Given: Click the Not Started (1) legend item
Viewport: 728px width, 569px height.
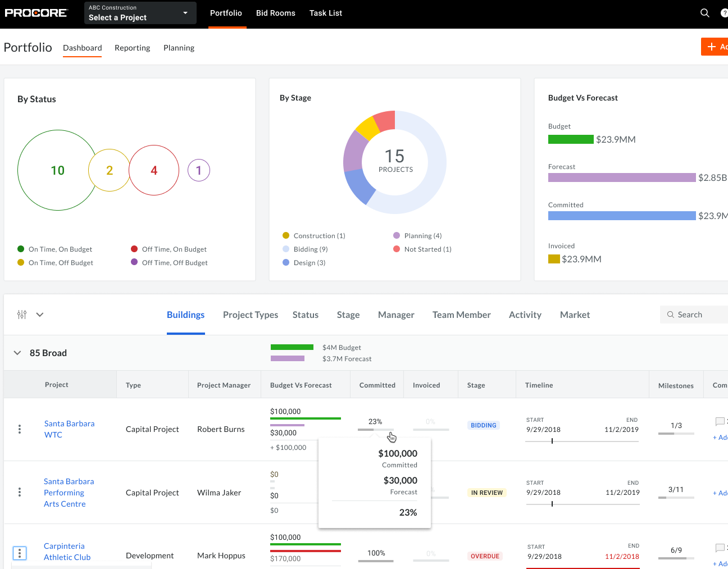Looking at the screenshot, I should [422, 249].
